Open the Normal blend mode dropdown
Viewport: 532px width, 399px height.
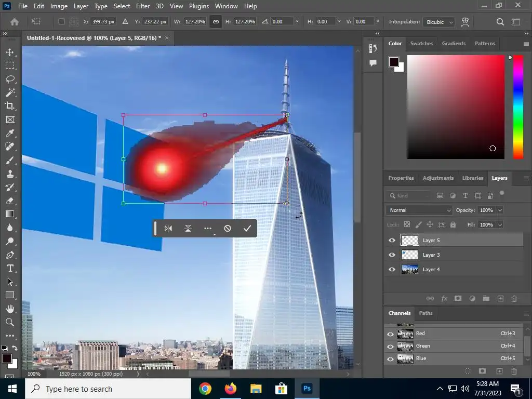[x=419, y=210]
